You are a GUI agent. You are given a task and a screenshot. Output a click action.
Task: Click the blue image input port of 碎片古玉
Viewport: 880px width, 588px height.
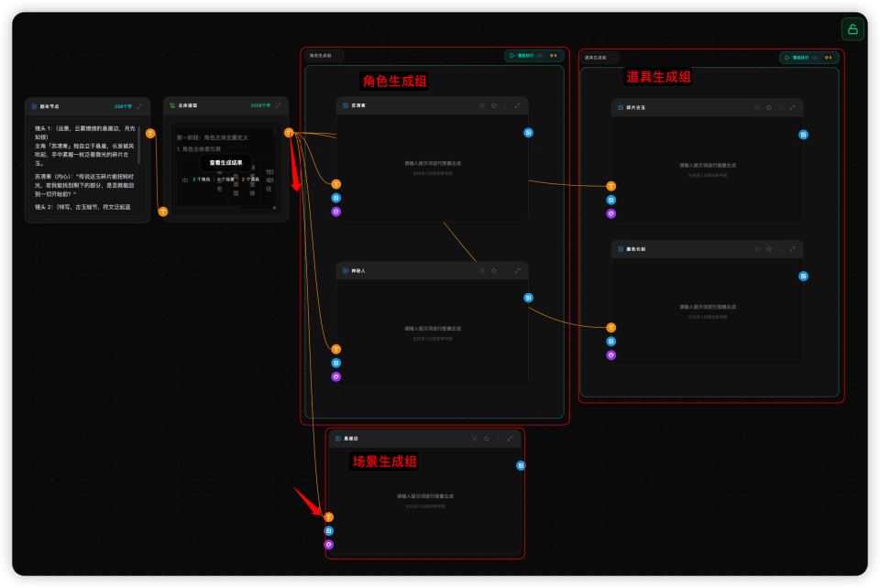(610, 200)
